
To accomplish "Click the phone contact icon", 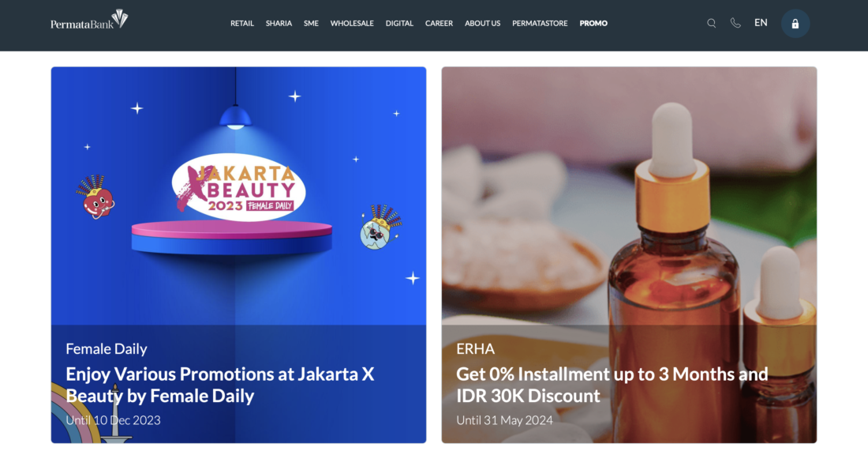I will [x=735, y=23].
